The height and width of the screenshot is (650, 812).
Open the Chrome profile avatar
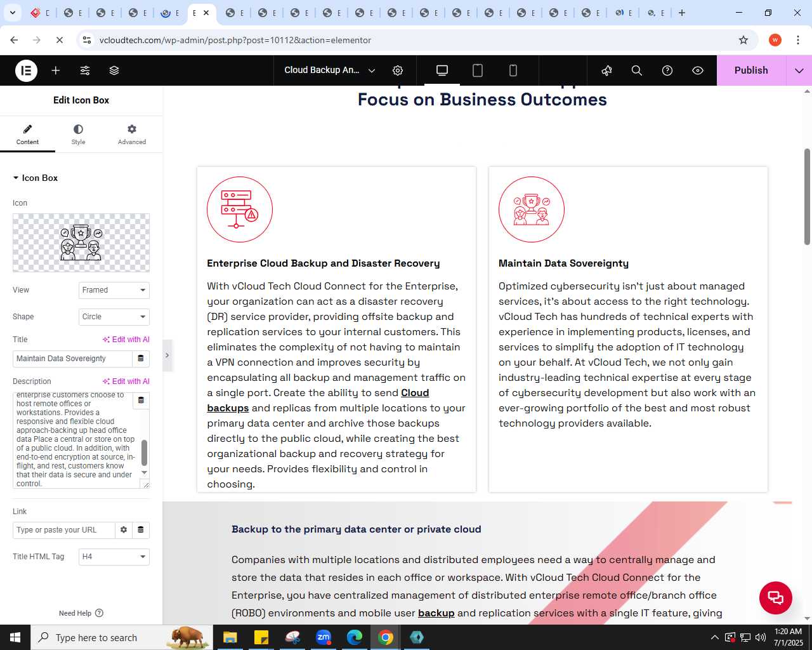point(775,40)
